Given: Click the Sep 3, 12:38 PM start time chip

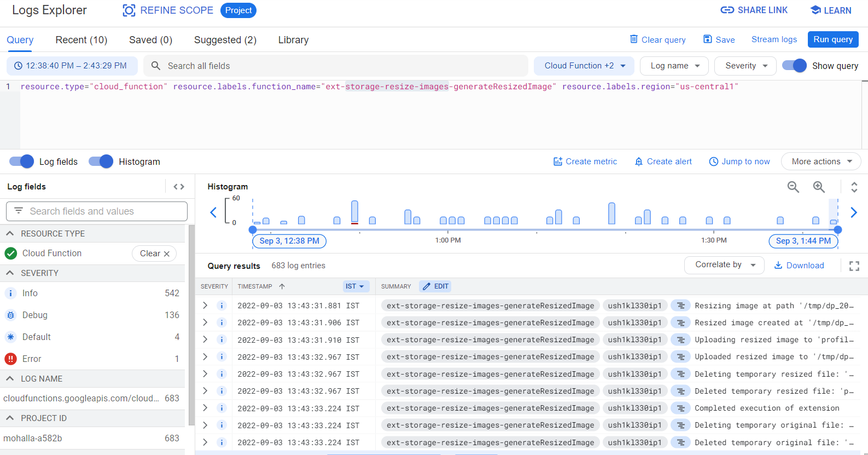Looking at the screenshot, I should click(x=289, y=241).
